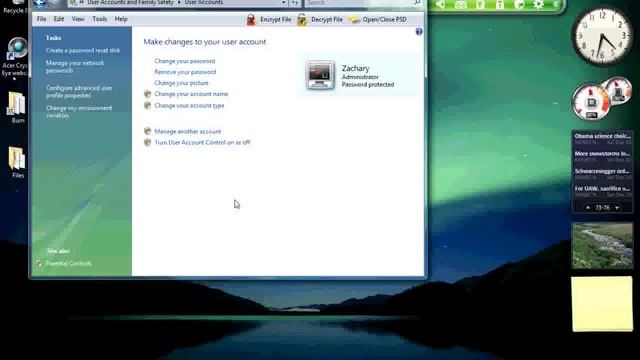Click Change your password link
This screenshot has width=640, height=360.
[184, 61]
